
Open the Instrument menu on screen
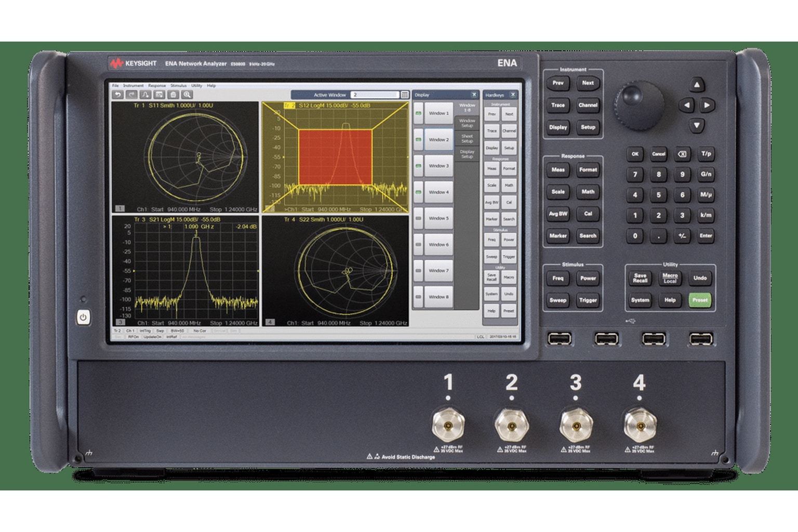click(x=133, y=86)
